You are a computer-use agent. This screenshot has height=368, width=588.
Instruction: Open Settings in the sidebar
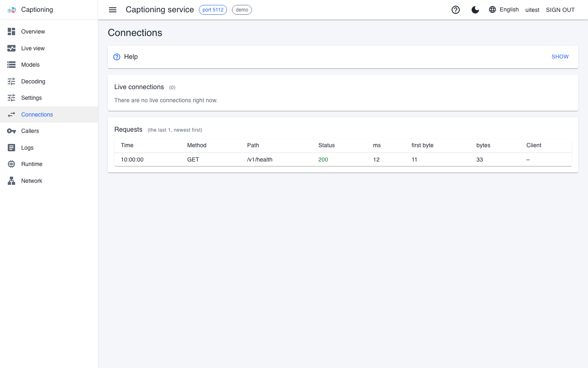(x=49, y=98)
